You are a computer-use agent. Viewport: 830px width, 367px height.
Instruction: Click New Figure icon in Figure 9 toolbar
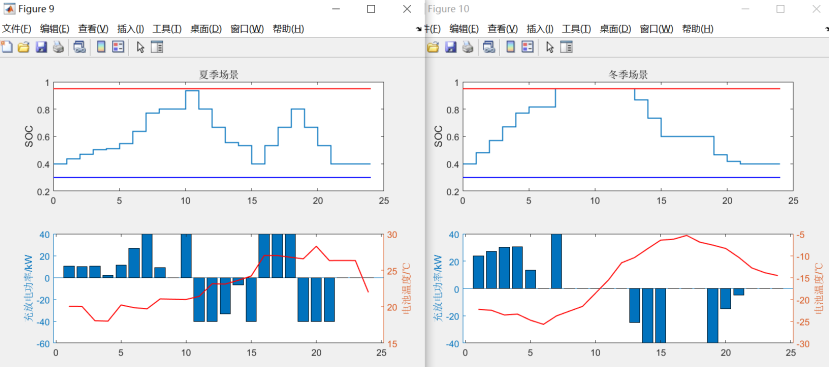coord(6,47)
